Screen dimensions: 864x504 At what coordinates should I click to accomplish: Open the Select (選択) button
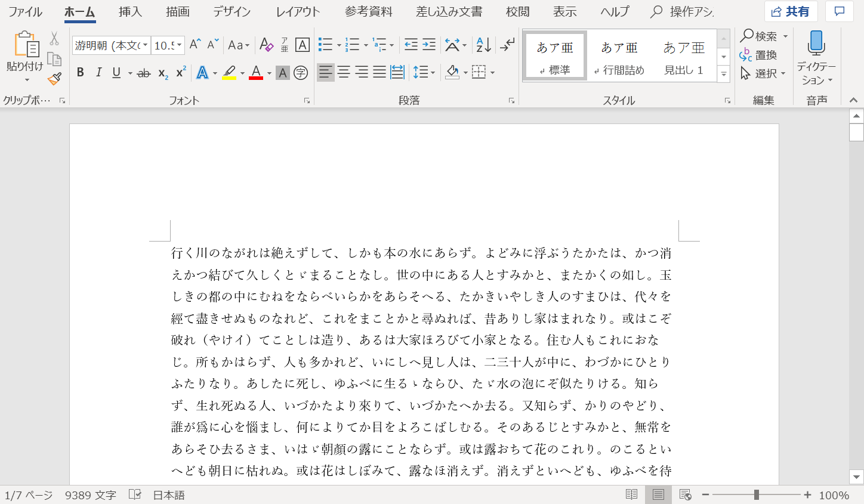pos(763,73)
